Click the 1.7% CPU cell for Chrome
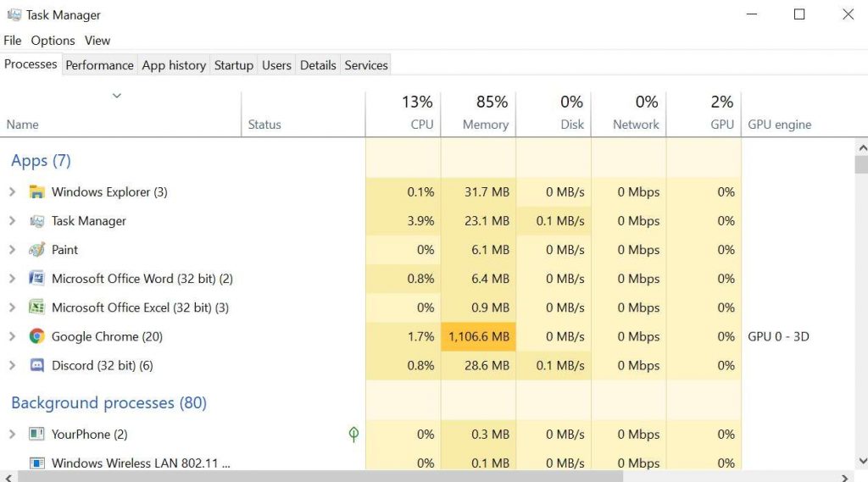This screenshot has width=868, height=482. (x=403, y=336)
